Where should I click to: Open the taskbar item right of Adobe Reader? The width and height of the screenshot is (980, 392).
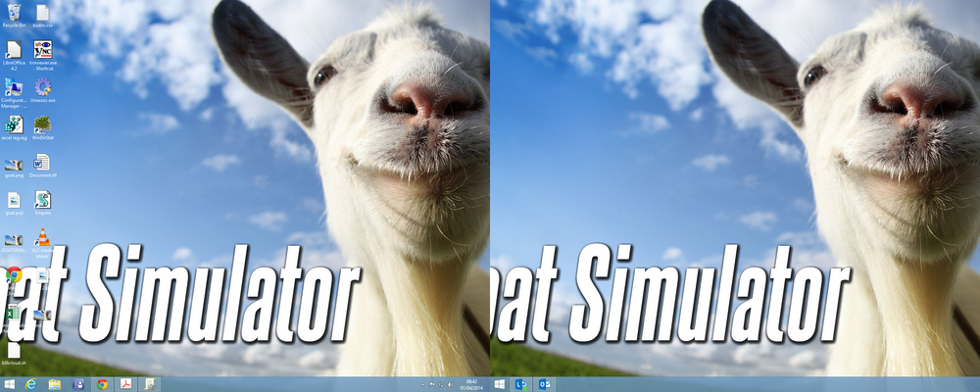coord(150,384)
